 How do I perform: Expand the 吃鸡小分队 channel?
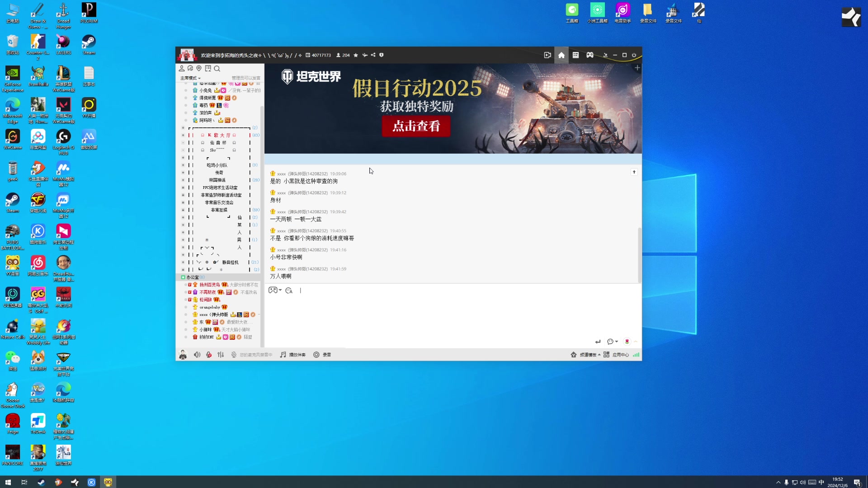click(183, 165)
